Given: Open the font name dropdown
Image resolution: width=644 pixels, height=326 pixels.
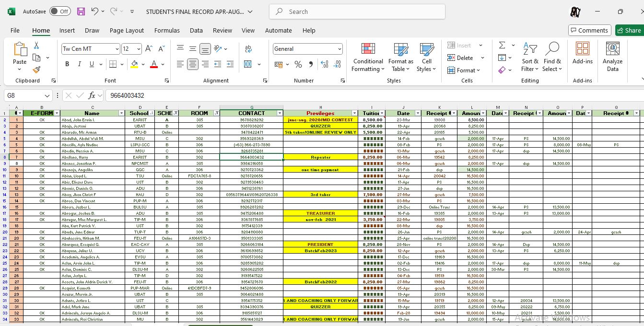Looking at the screenshot, I should pyautogui.click(x=117, y=49).
